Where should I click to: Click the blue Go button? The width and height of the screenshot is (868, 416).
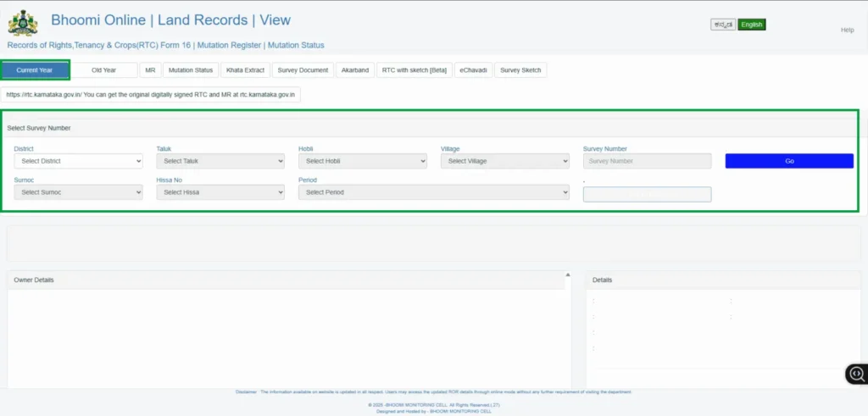[x=789, y=161]
